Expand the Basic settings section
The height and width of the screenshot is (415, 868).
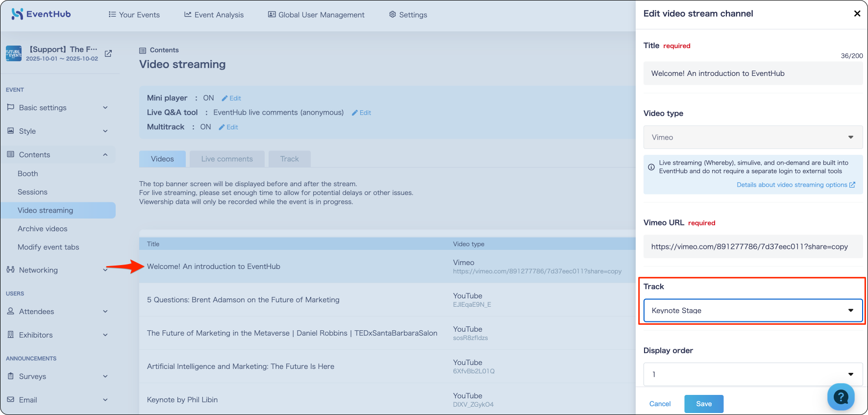(x=105, y=107)
